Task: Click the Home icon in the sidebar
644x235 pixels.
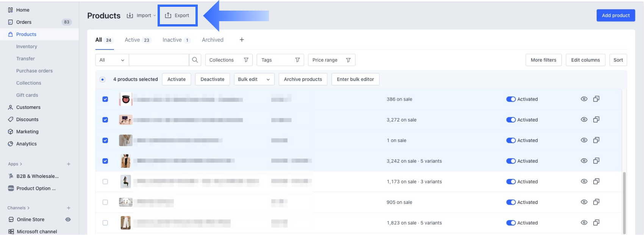Action: coord(11,10)
